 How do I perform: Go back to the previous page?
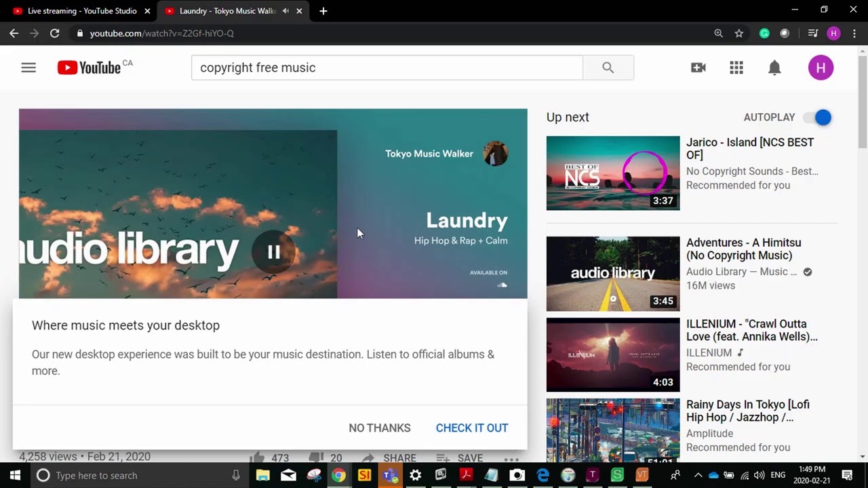14,33
